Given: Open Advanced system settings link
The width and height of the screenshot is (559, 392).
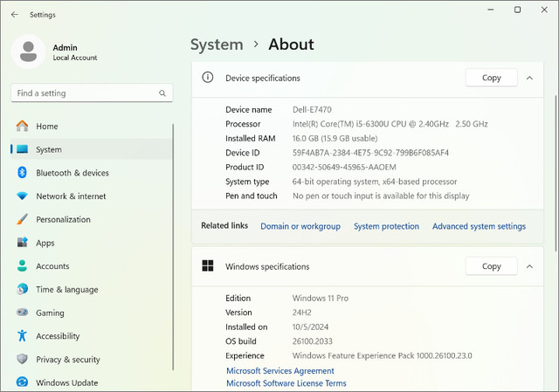Looking at the screenshot, I should click(480, 226).
